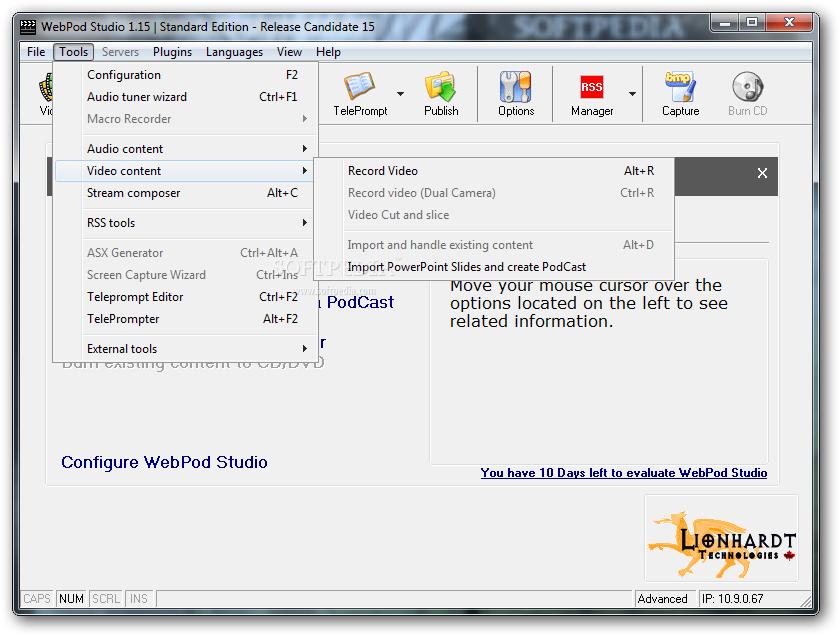This screenshot has width=840, height=636.
Task: Click the WebPod Studio clapperboard title icon
Action: [28, 26]
